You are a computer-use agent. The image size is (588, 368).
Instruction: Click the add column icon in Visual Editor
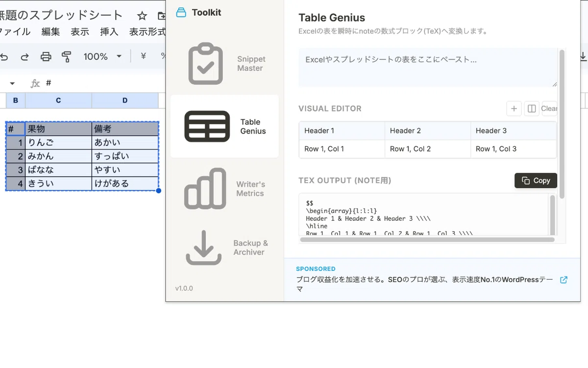[531, 109]
